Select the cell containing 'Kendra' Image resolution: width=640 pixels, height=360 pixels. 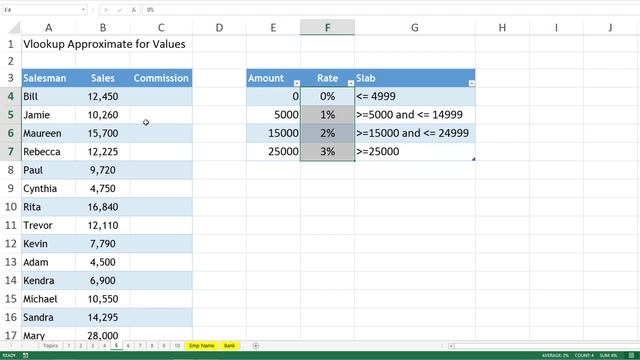click(49, 280)
